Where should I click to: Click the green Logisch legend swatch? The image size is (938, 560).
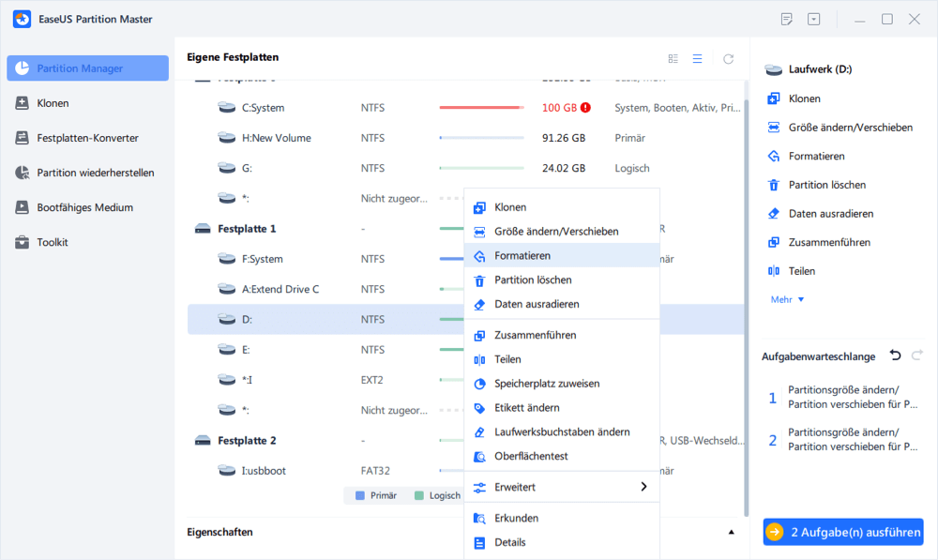coord(419,495)
